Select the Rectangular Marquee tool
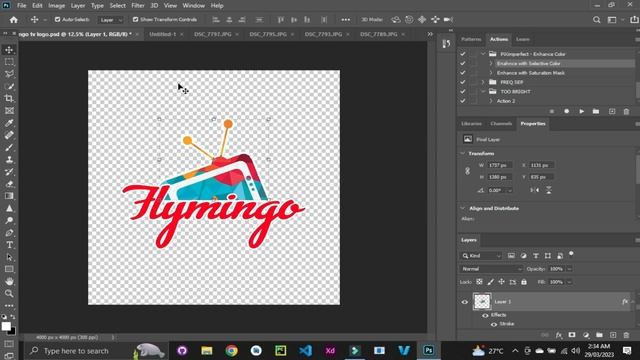The image size is (640, 360). point(9,62)
